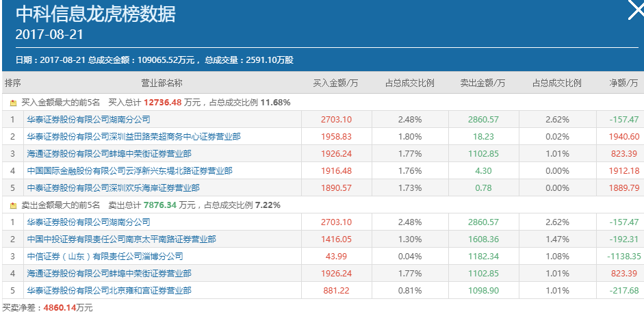Close the 龙虎榜 data popup with the X
644x312 pixels.
pos(636,10)
